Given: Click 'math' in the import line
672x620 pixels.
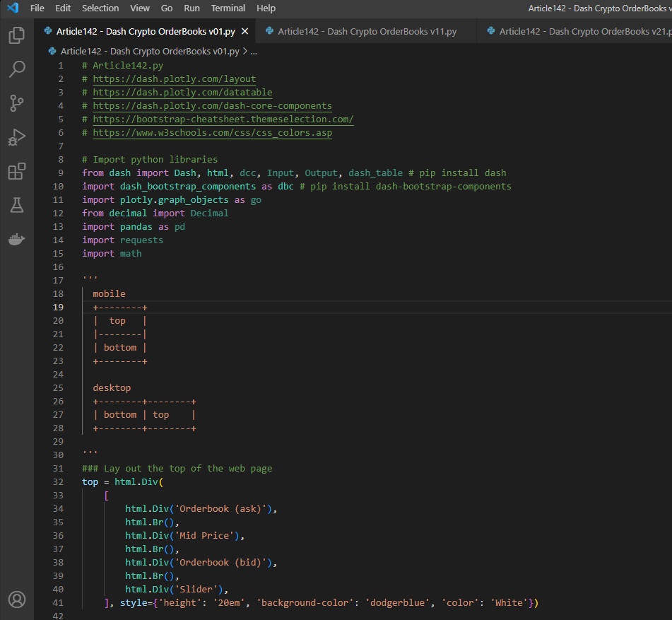Looking at the screenshot, I should click(131, 253).
